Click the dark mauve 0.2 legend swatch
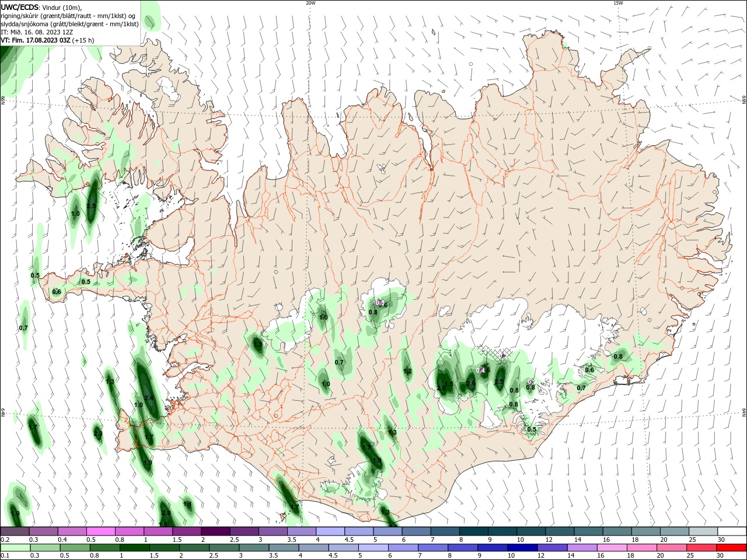The image size is (747, 560). coord(15,531)
